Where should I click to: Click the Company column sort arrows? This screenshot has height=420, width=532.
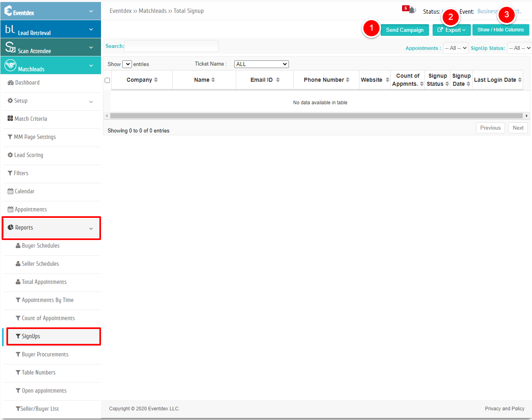pos(156,80)
